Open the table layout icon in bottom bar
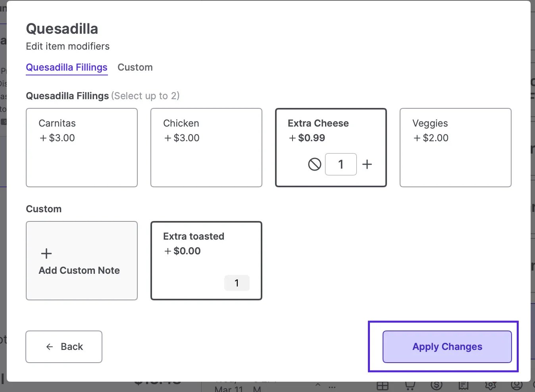The height and width of the screenshot is (392, 535). click(x=383, y=386)
